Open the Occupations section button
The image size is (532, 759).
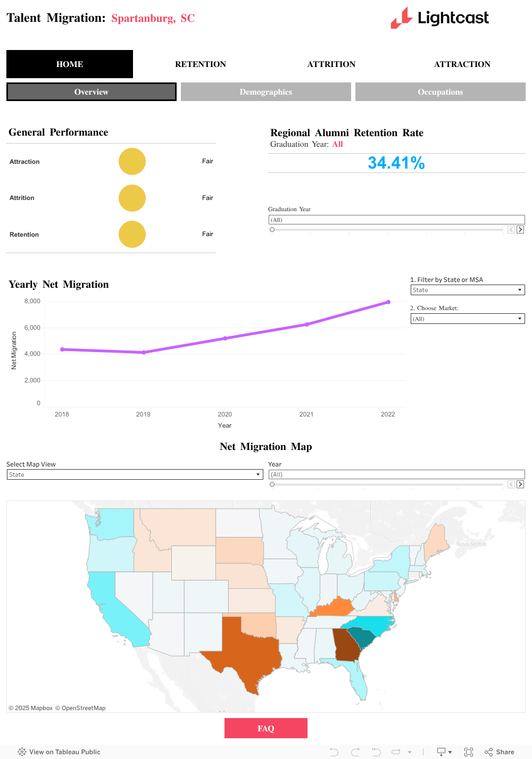440,92
